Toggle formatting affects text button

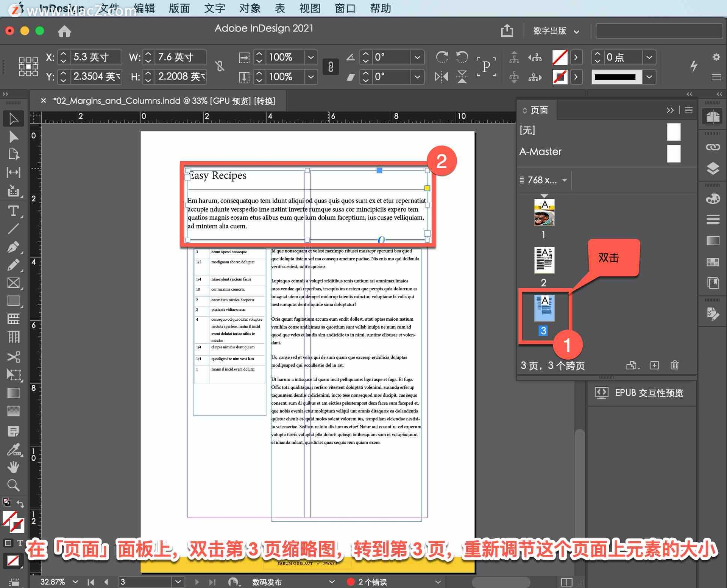coord(20,543)
